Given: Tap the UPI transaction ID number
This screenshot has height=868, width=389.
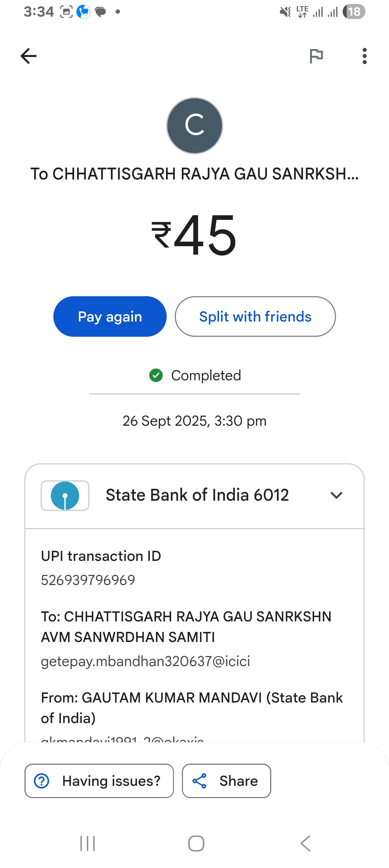Looking at the screenshot, I should point(88,580).
